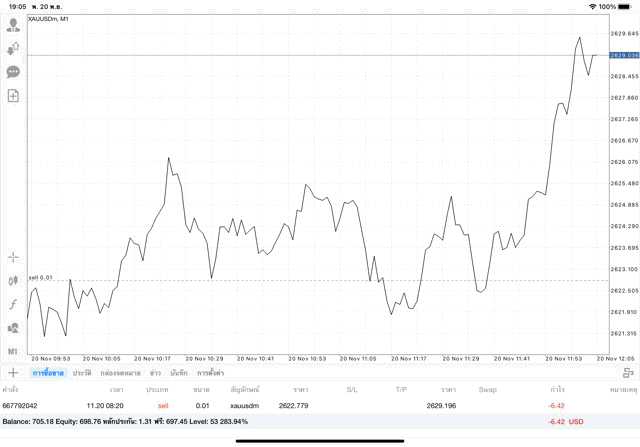Open the indicators function icon
Viewport: 640px width, 447px height.
point(13,304)
